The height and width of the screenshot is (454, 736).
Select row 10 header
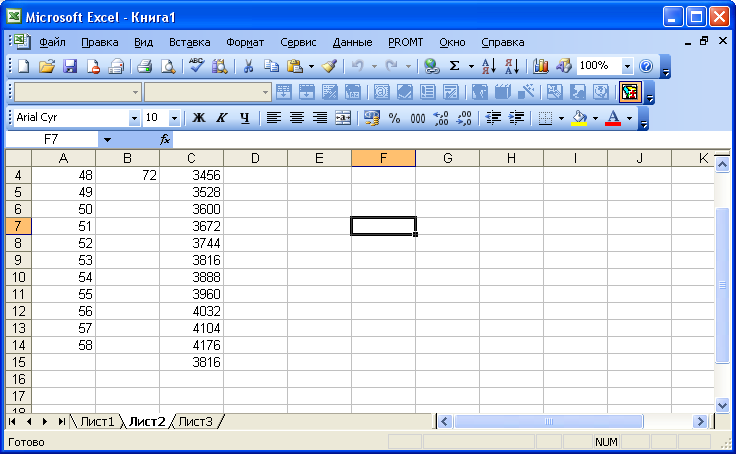coord(18,277)
